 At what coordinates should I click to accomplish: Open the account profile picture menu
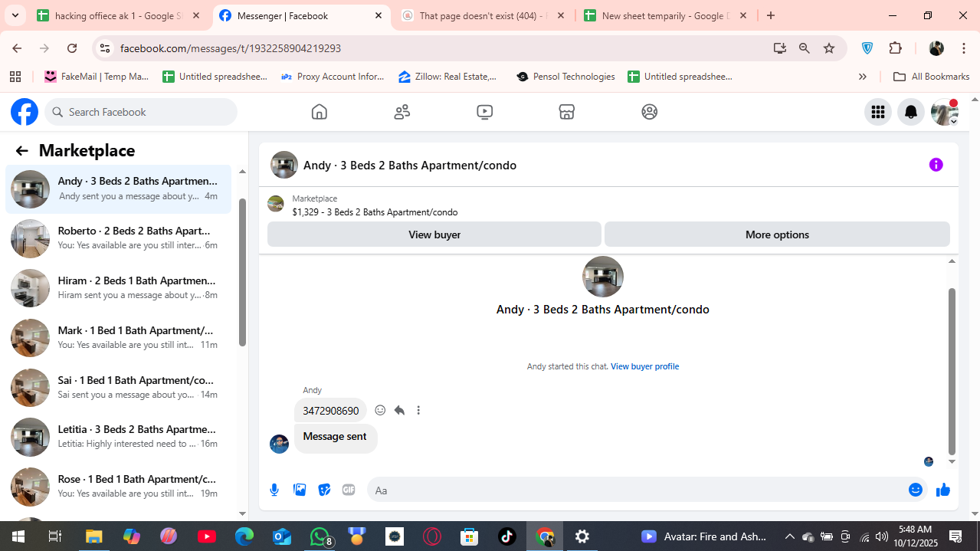tap(944, 112)
